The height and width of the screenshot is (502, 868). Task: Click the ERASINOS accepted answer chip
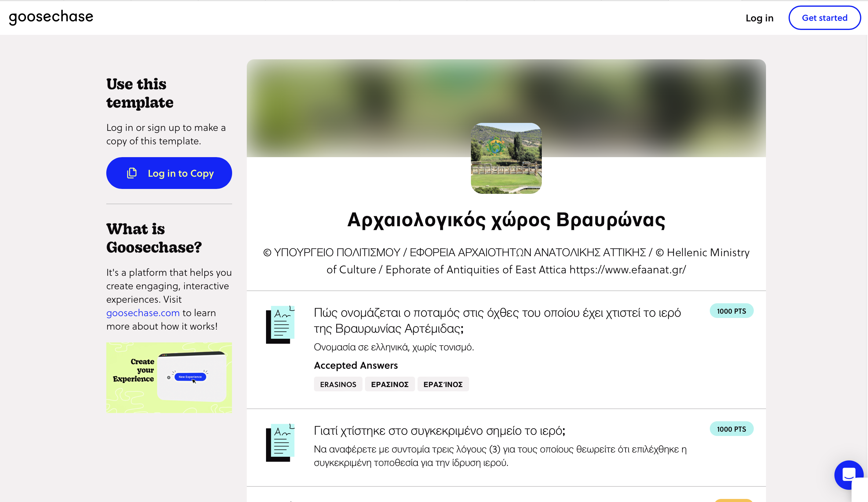coord(338,384)
